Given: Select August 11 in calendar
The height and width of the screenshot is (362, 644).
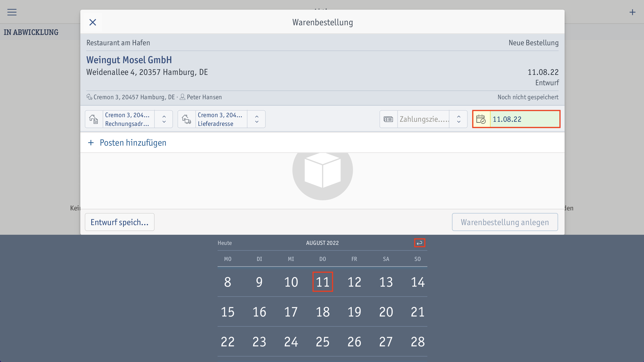Looking at the screenshot, I should click(322, 282).
